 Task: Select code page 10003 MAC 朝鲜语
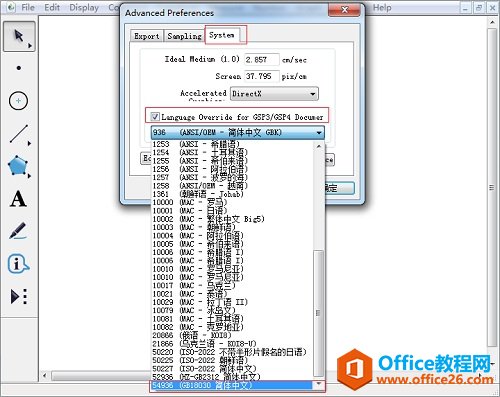(232, 227)
